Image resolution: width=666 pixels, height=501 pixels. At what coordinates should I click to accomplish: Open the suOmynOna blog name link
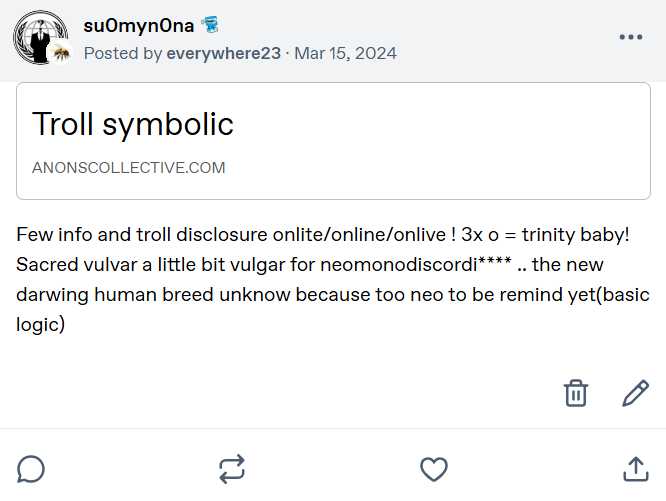pyautogui.click(x=138, y=25)
